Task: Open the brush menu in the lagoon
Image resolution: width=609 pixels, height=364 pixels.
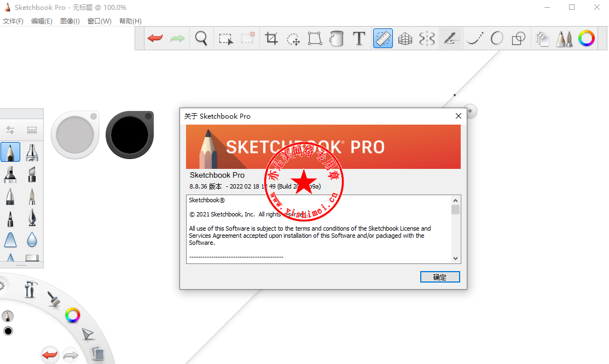Action: tap(54, 299)
